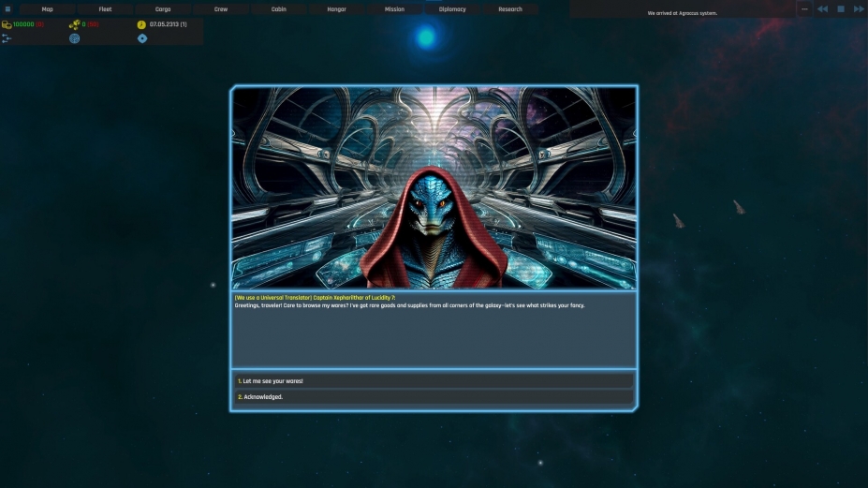Image resolution: width=868 pixels, height=488 pixels.
Task: Click the yellow clock date icon
Action: [141, 24]
